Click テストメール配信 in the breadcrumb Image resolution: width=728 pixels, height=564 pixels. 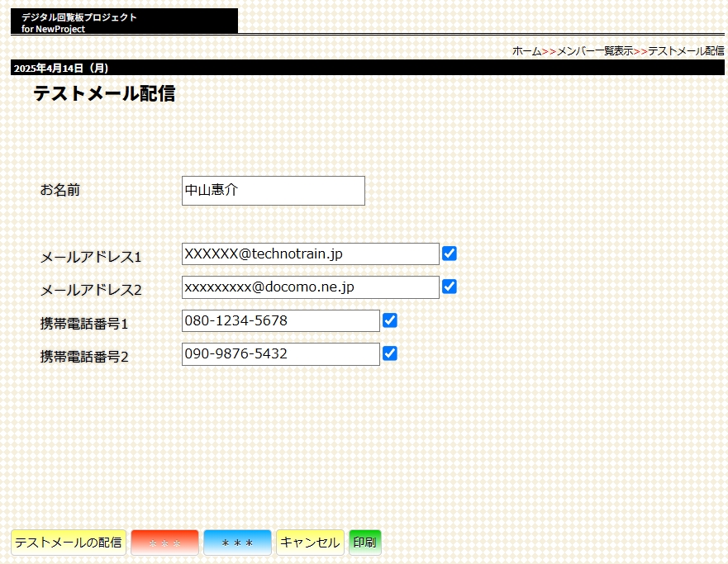686,51
